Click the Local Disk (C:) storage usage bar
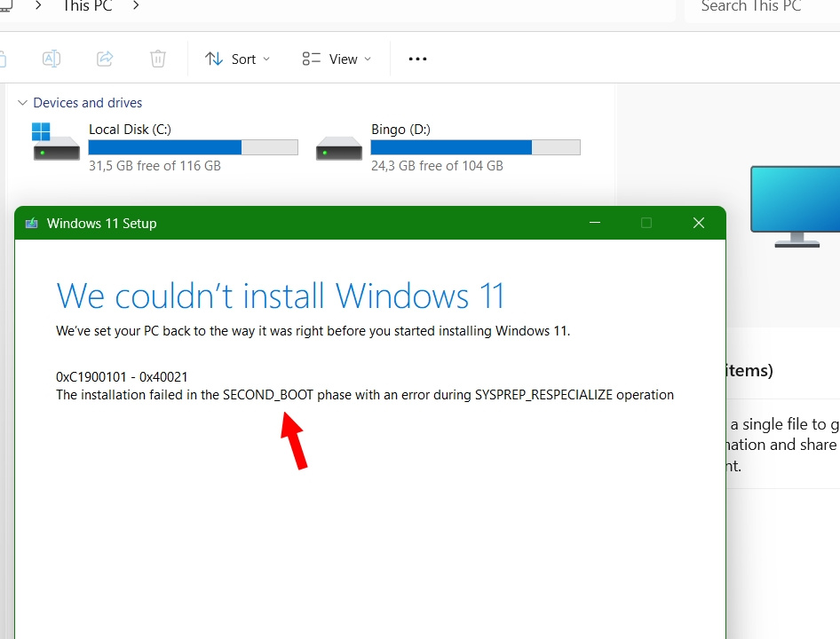The width and height of the screenshot is (840, 639). coord(193,147)
